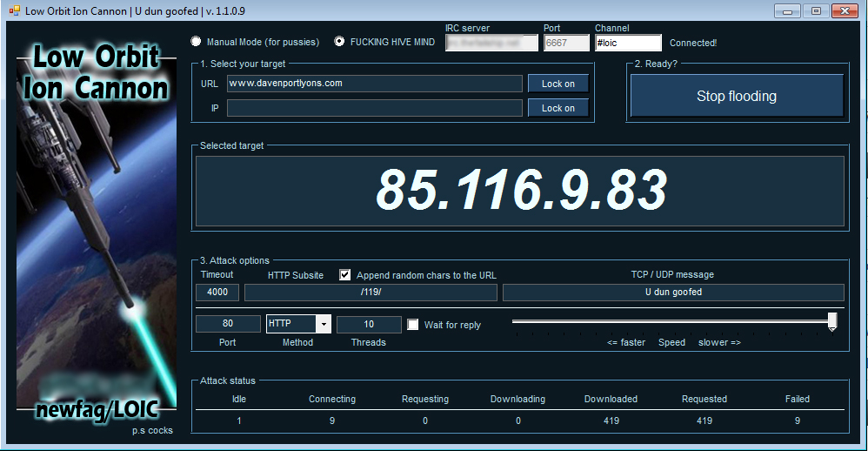Image resolution: width=868 pixels, height=451 pixels.
Task: Click the Channel field containing #loic
Action: point(628,43)
